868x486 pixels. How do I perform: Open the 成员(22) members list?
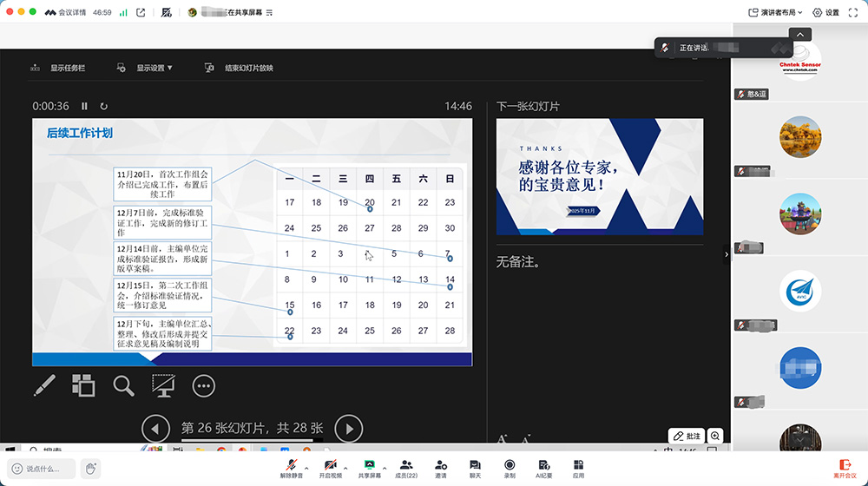[x=406, y=467]
